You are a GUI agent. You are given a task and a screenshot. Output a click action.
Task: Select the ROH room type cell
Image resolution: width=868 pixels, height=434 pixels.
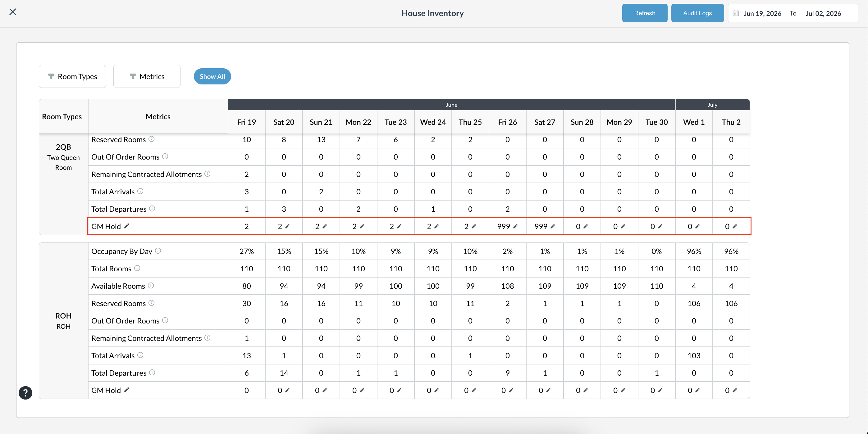(63, 321)
